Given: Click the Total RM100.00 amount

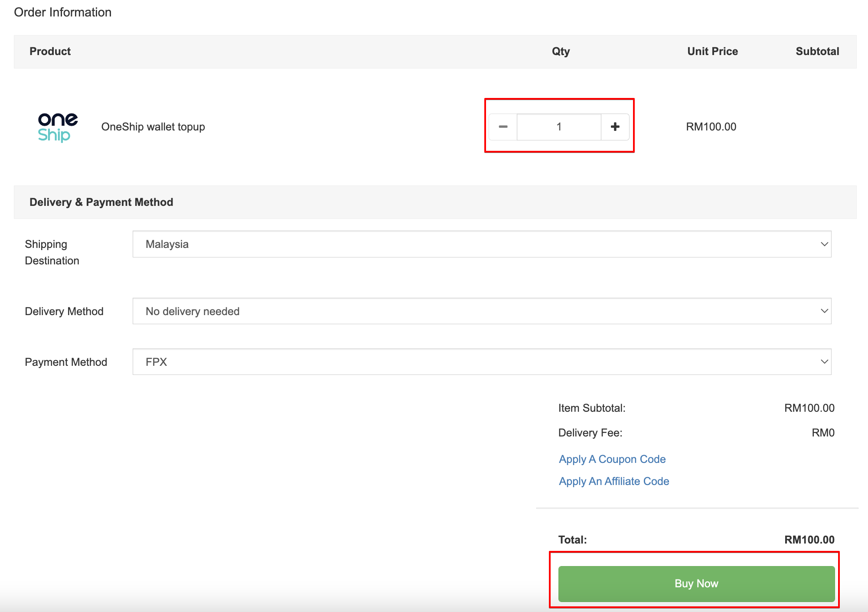Looking at the screenshot, I should [809, 540].
